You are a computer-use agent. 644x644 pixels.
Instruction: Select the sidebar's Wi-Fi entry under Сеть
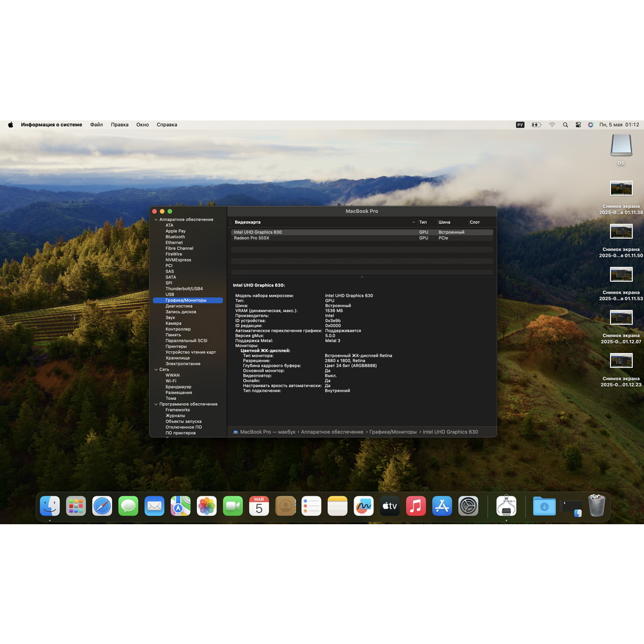tap(171, 381)
